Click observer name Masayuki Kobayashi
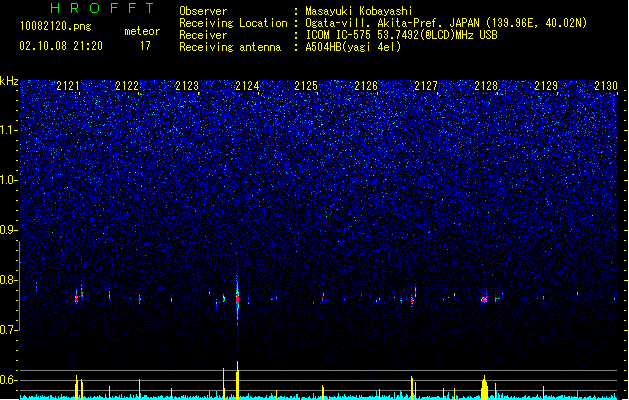The height and width of the screenshot is (400, 629). pos(359,11)
